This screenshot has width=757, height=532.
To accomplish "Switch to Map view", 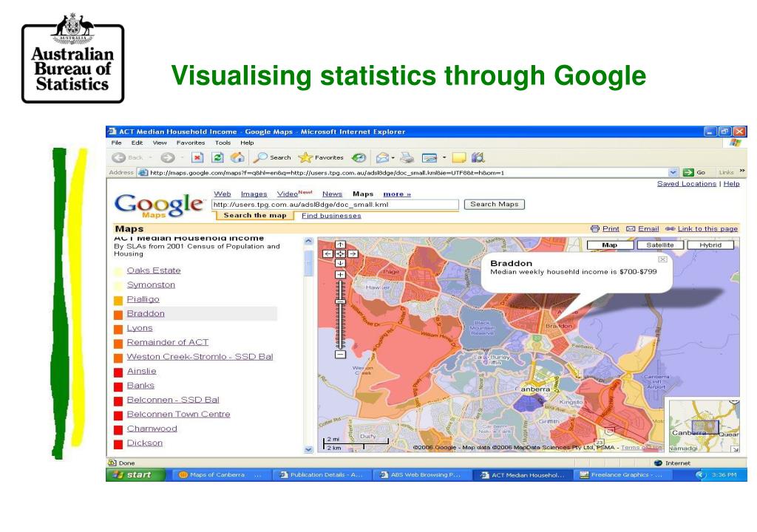I will 610,245.
